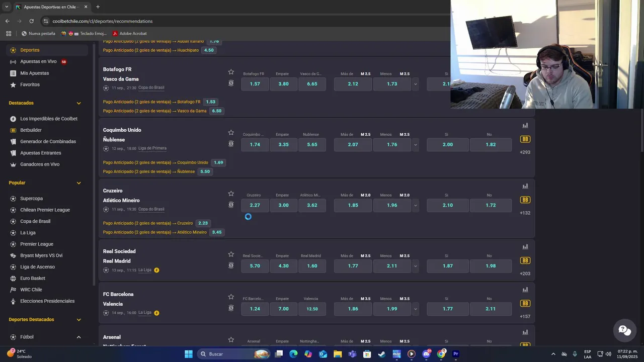Favorite the Real Sociedad match star
The width and height of the screenshot is (644, 362).
[231, 254]
